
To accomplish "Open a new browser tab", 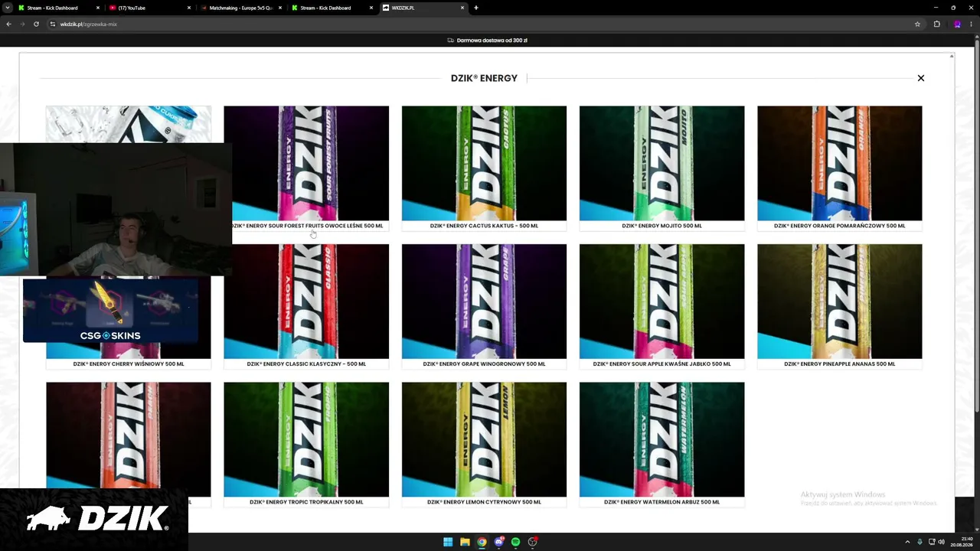I will [x=476, y=8].
